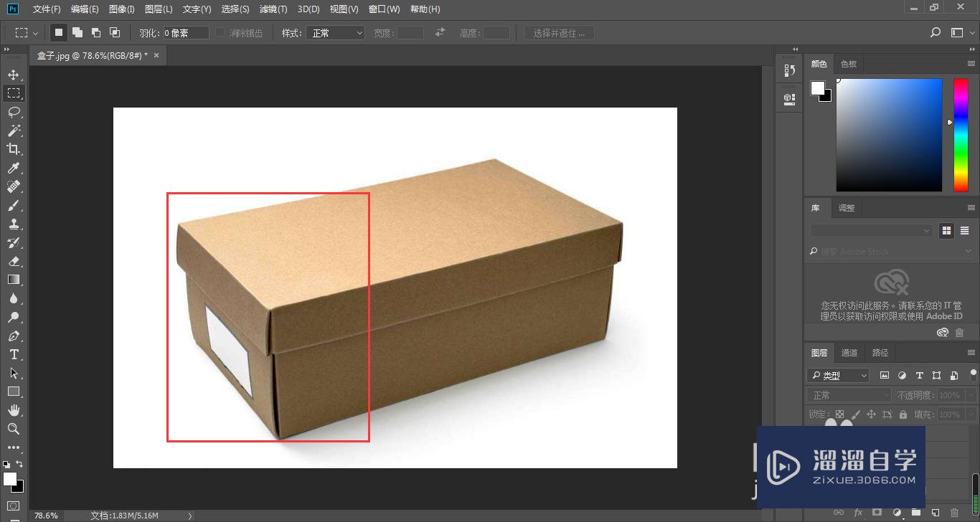Select the Eyedropper tool
Image resolution: width=980 pixels, height=522 pixels.
(14, 168)
